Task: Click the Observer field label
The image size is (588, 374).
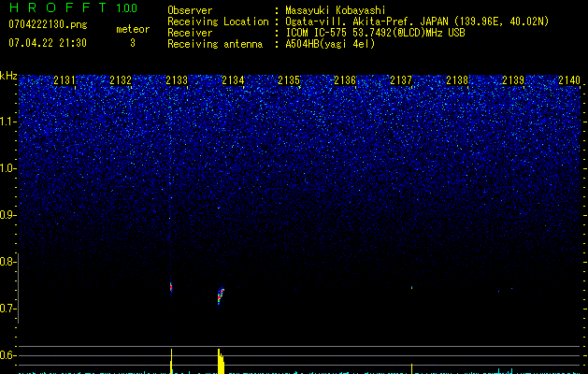Action: [x=190, y=10]
